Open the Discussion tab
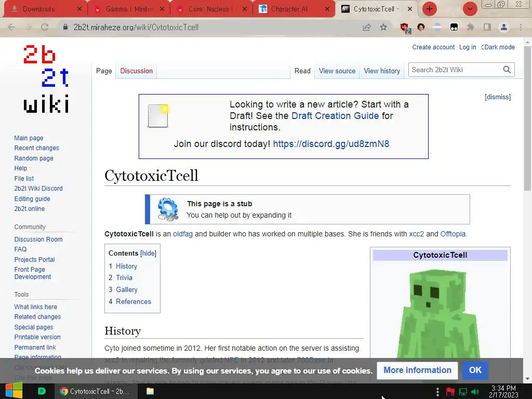The height and width of the screenshot is (399, 532). (137, 71)
